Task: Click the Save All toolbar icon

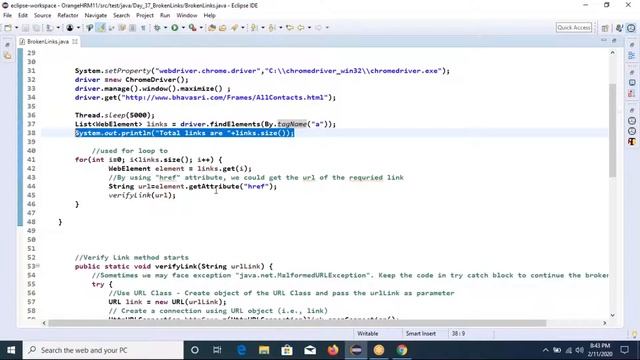Action: coord(36,28)
